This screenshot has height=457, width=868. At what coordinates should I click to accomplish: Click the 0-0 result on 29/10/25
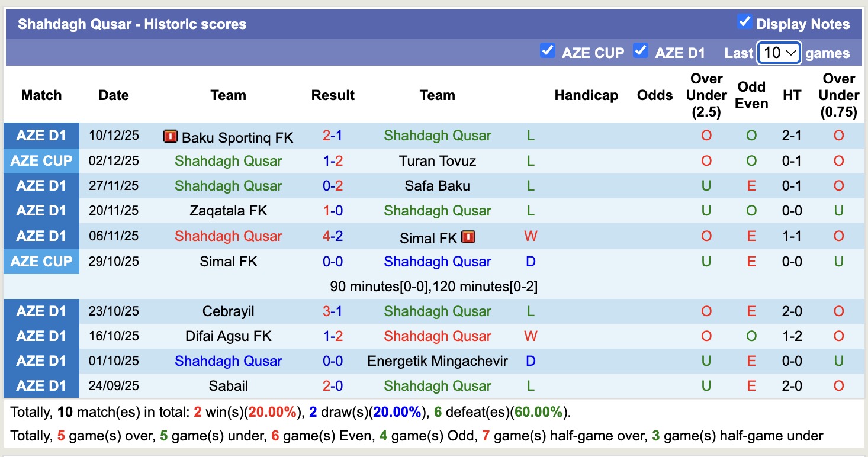click(x=333, y=262)
